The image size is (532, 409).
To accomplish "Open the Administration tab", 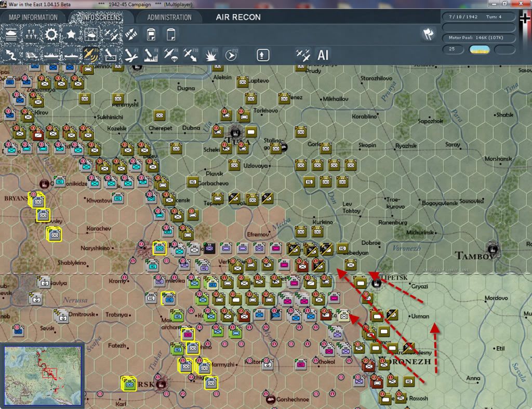I will (x=169, y=17).
